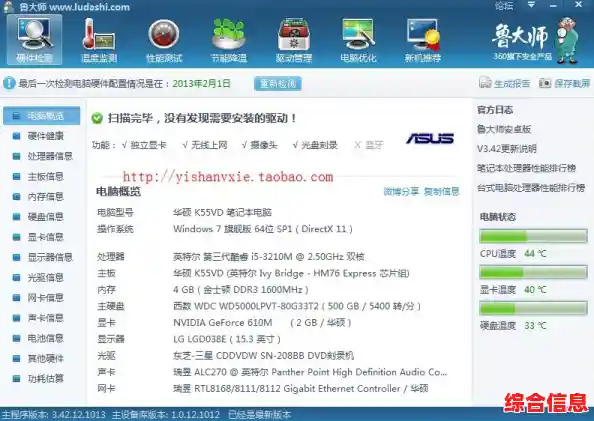Click the HM76 Express motherboard value
The height and width of the screenshot is (421, 594).
click(x=291, y=273)
